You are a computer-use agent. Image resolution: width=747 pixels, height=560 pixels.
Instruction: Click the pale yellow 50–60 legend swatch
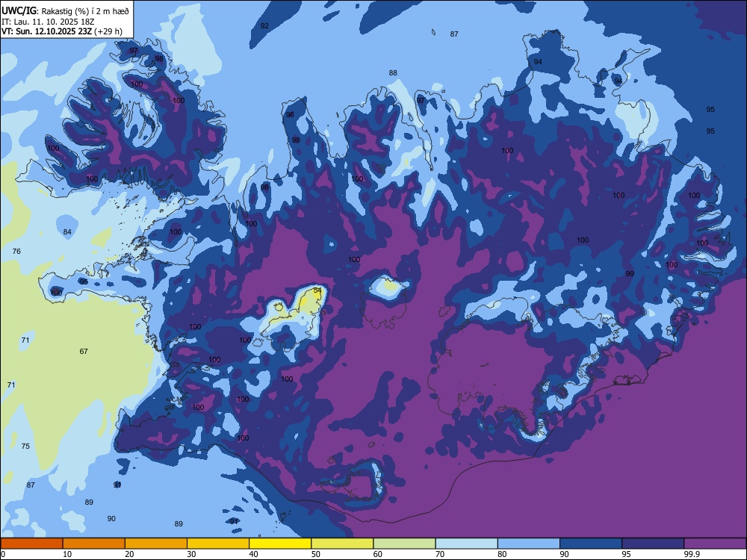click(342, 544)
